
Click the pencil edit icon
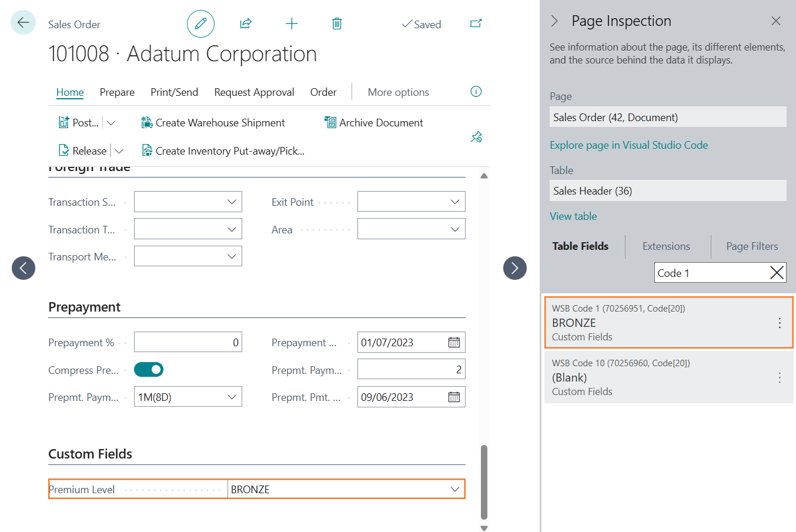[x=200, y=24]
